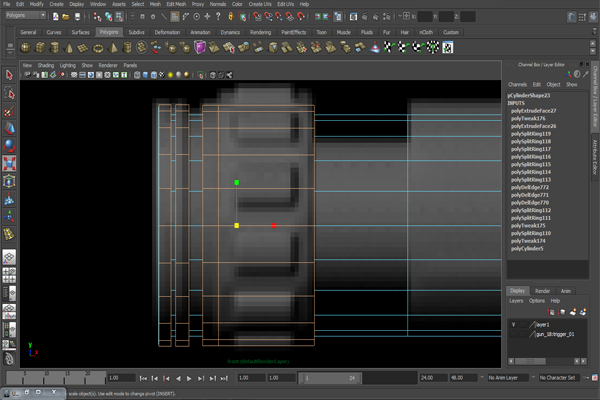Click the time slider frame ruler
This screenshot has height=400, width=600.
point(55,377)
